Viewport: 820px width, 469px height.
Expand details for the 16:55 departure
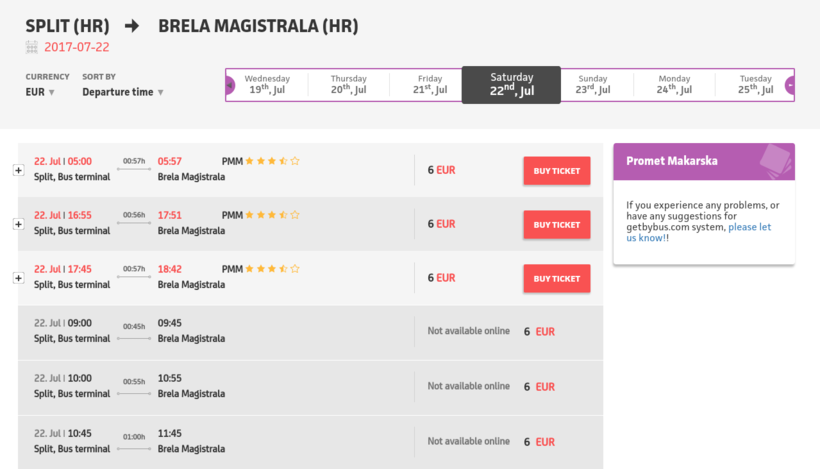click(x=18, y=224)
